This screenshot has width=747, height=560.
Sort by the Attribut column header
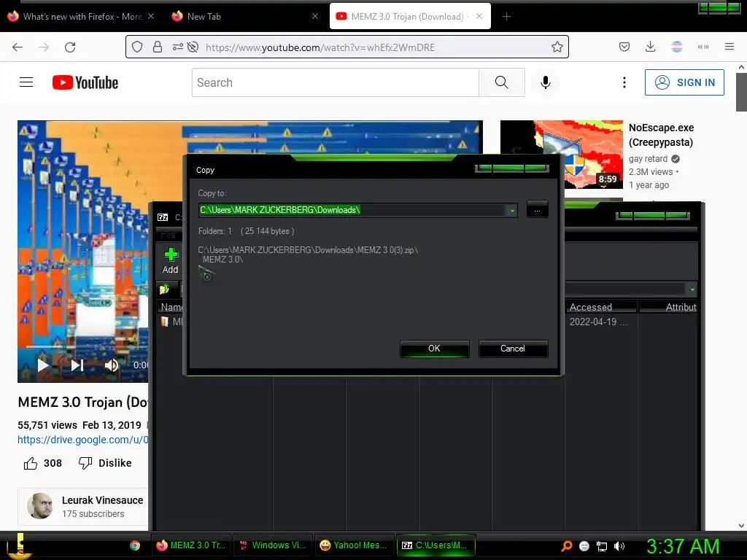click(668, 307)
